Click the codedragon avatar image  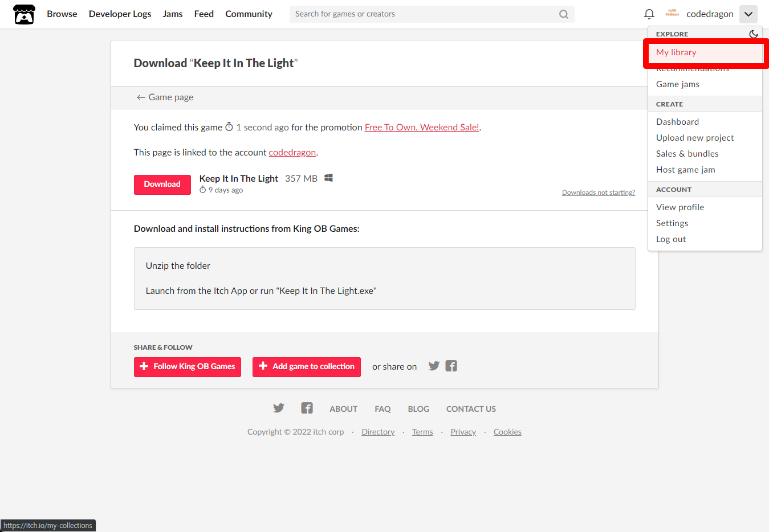(672, 14)
